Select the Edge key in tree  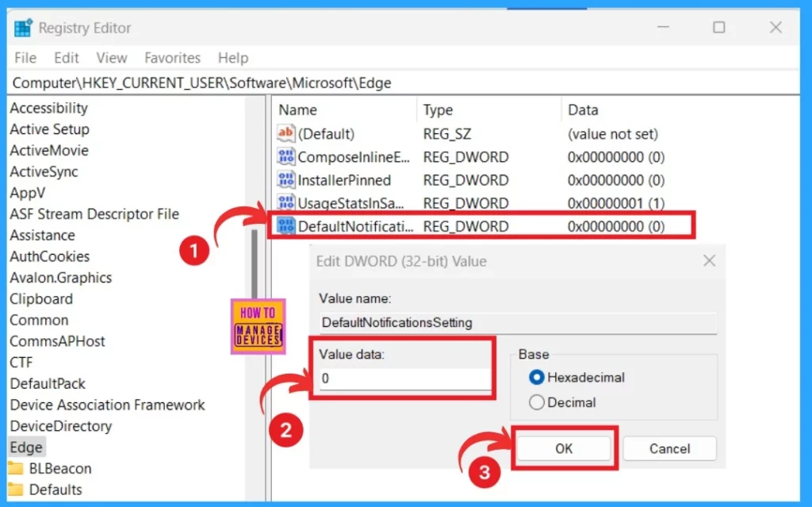pos(26,447)
